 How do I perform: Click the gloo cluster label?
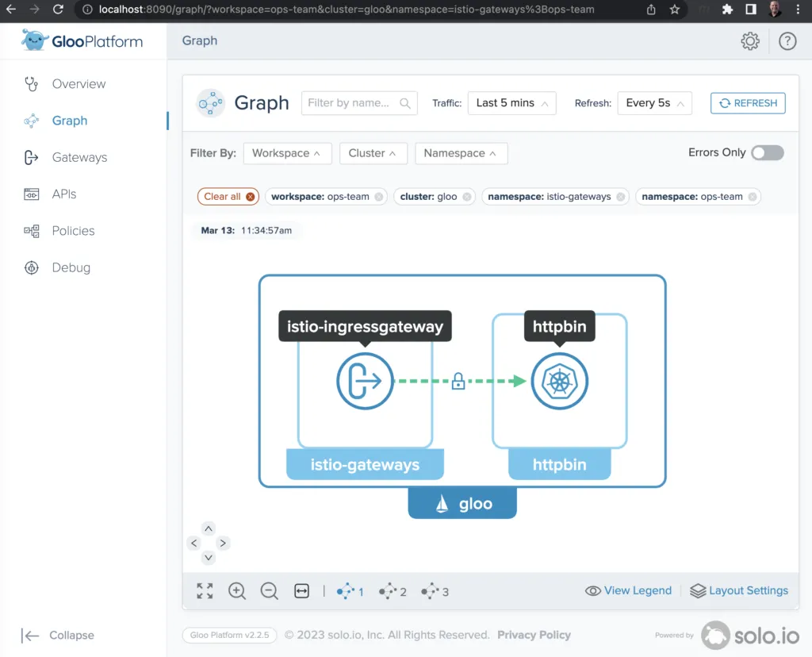tap(462, 503)
